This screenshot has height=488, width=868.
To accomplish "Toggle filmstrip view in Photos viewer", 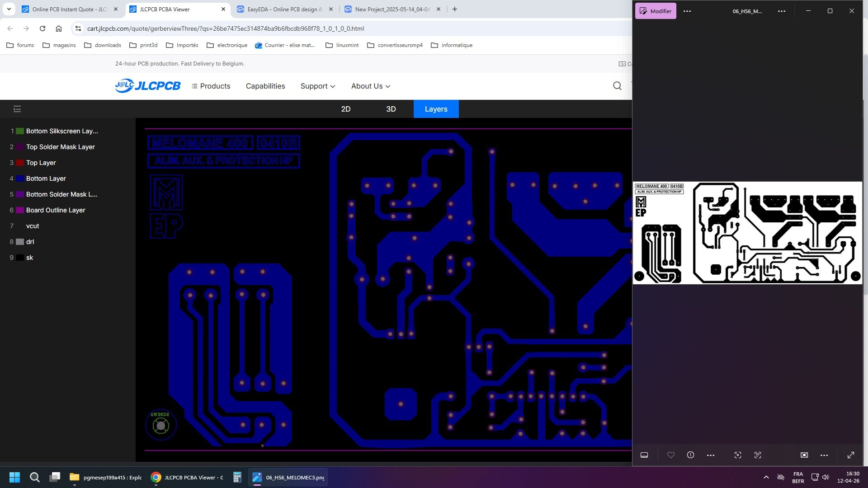I will click(x=644, y=455).
